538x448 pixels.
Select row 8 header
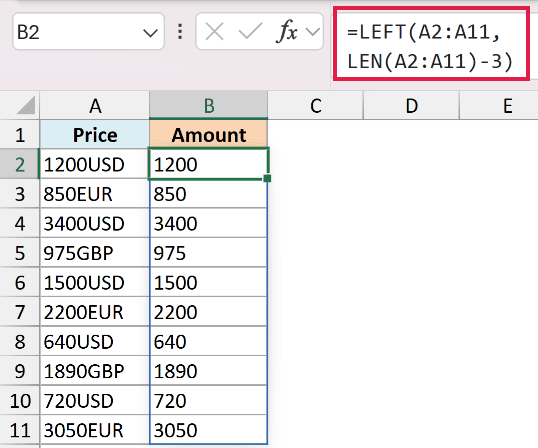20,341
